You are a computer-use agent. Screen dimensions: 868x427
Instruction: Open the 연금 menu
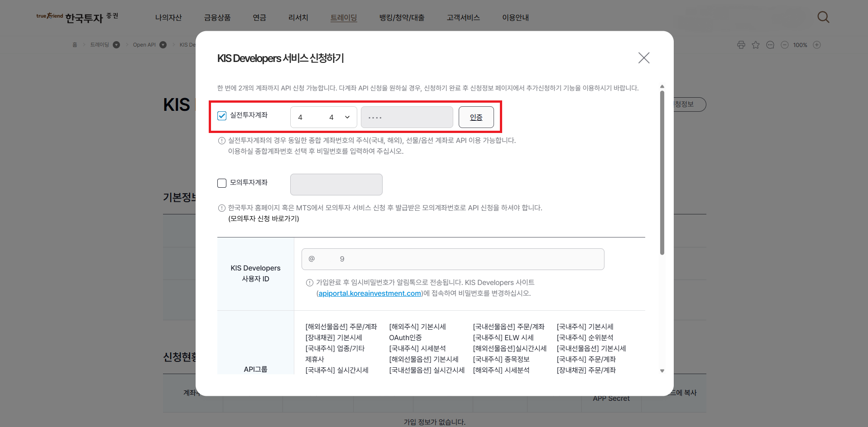pos(259,18)
